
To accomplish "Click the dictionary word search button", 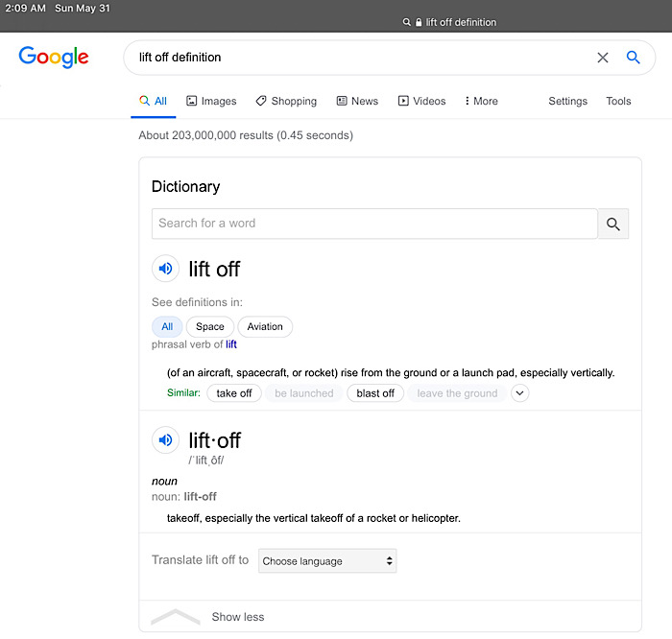I will click(x=613, y=224).
